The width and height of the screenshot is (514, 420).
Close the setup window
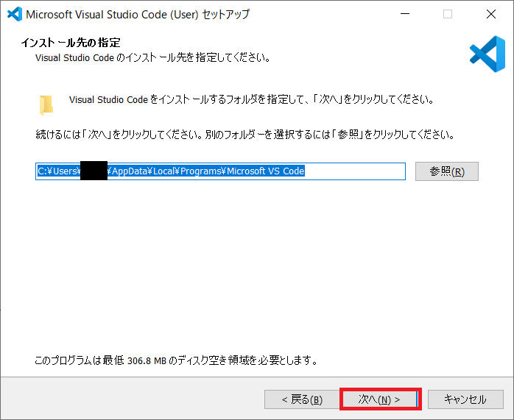490,14
